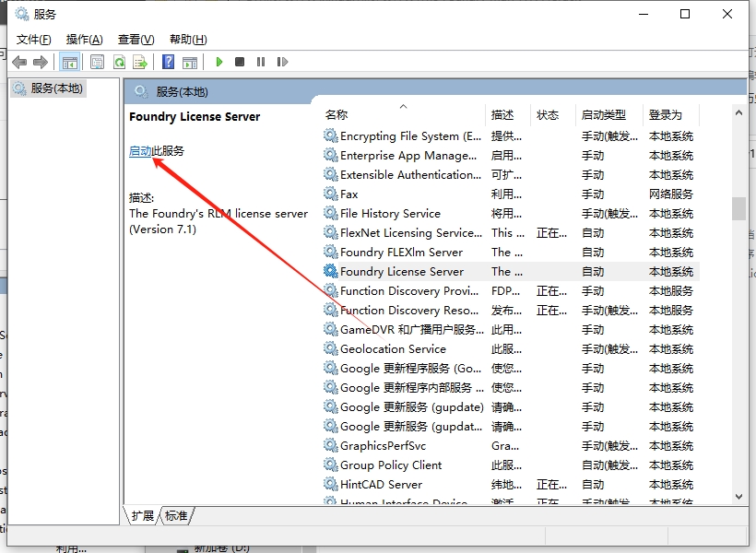Open the 操作(A) menu

pyautogui.click(x=85, y=39)
